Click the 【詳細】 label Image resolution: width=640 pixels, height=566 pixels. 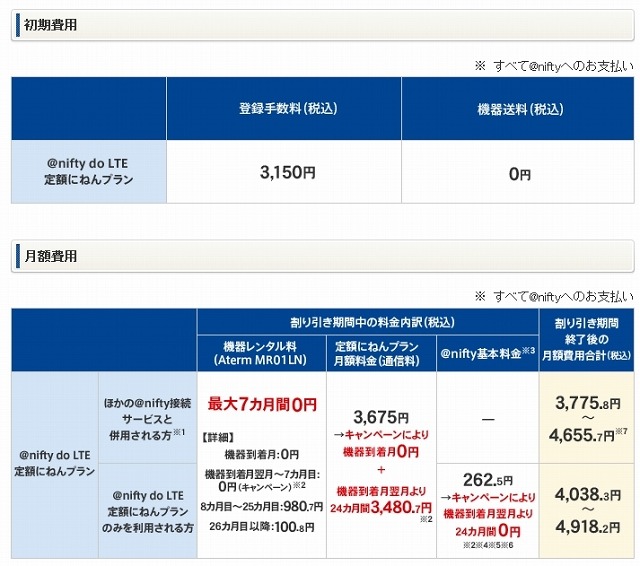[218, 437]
